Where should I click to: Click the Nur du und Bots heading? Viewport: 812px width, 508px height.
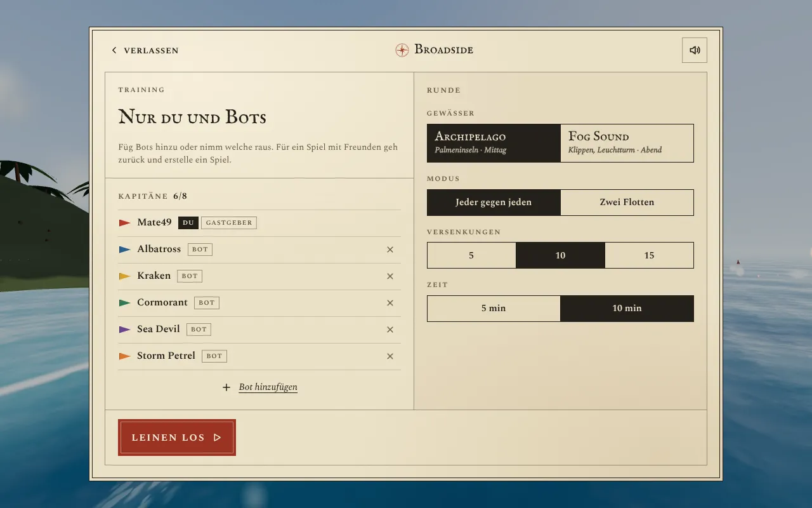tap(192, 117)
